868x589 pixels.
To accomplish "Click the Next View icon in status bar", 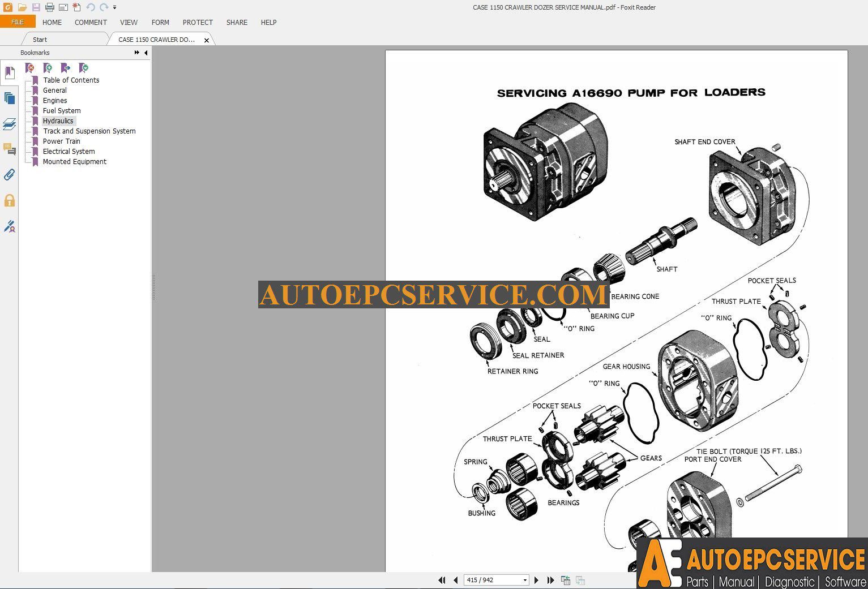I will point(580,580).
